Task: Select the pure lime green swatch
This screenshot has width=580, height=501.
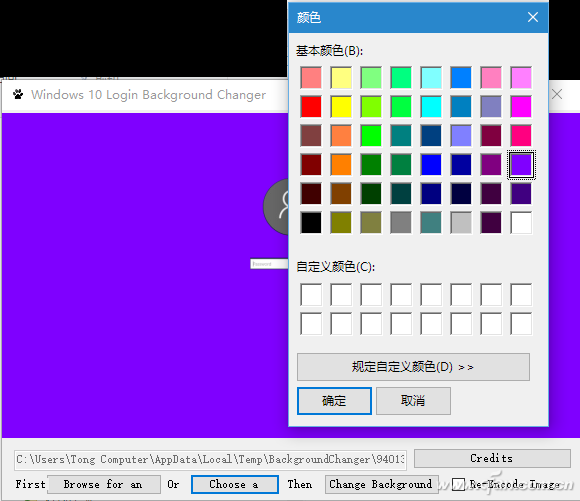Action: (x=371, y=135)
